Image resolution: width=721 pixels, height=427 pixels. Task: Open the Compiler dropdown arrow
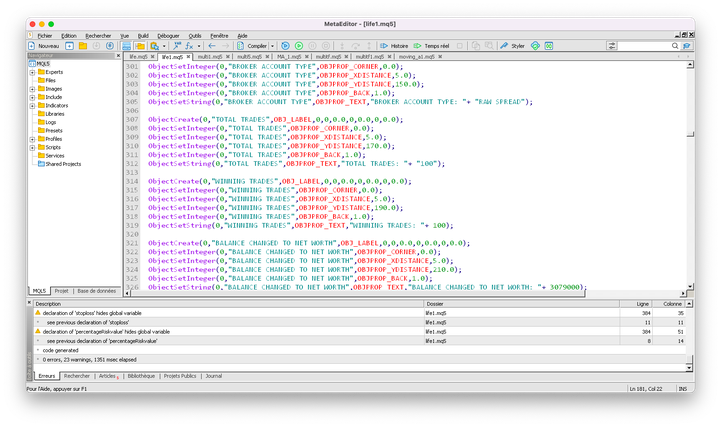tap(272, 46)
